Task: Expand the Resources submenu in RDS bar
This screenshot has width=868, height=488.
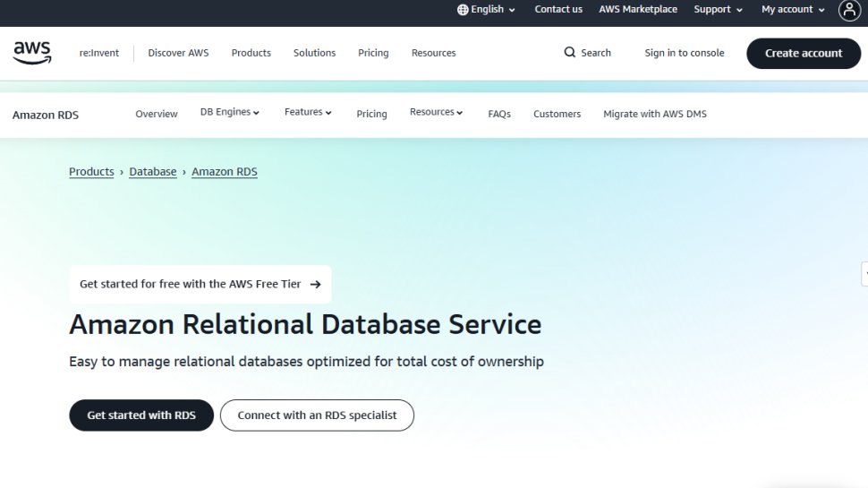Action: [x=437, y=113]
